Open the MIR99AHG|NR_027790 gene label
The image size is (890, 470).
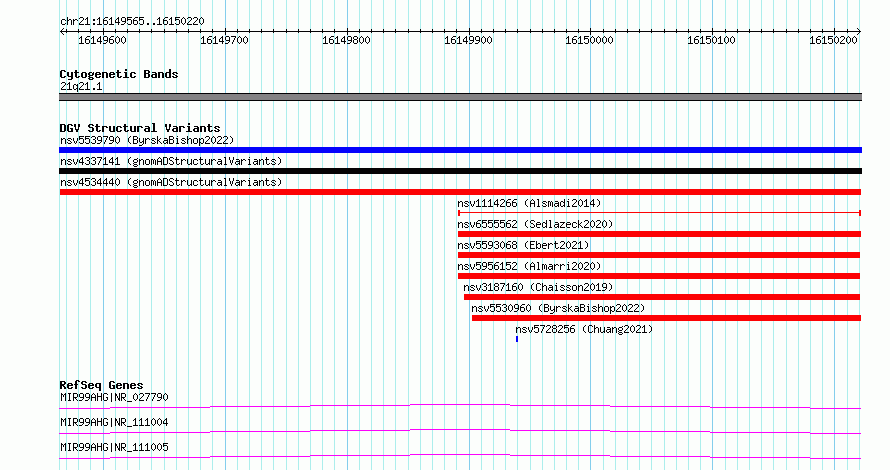pyautogui.click(x=114, y=397)
